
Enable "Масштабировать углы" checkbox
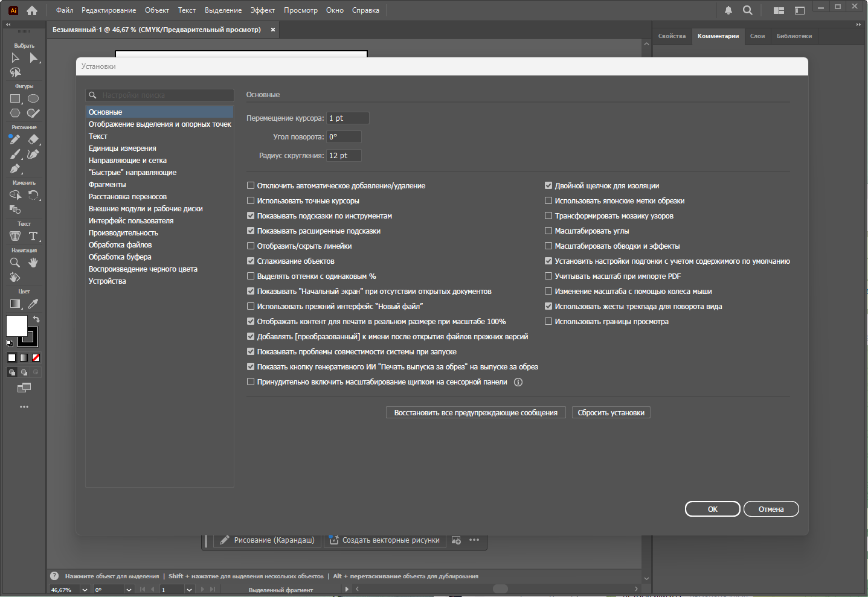(548, 231)
